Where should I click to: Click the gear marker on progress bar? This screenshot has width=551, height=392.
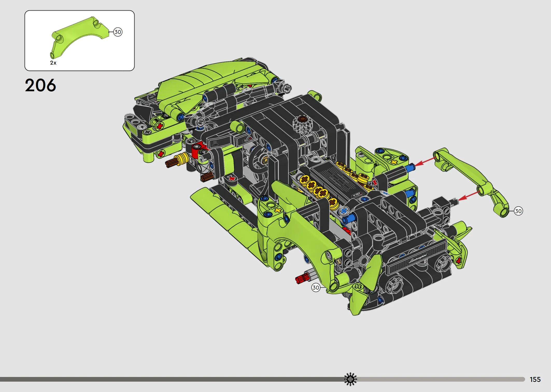point(350,379)
